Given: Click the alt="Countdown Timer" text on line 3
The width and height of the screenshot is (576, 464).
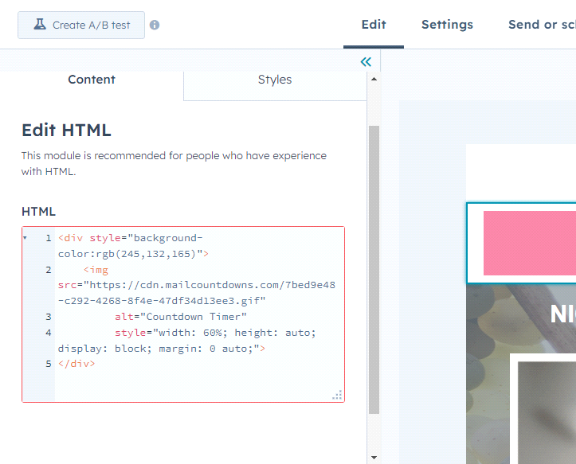Looking at the screenshot, I should pos(181,317).
